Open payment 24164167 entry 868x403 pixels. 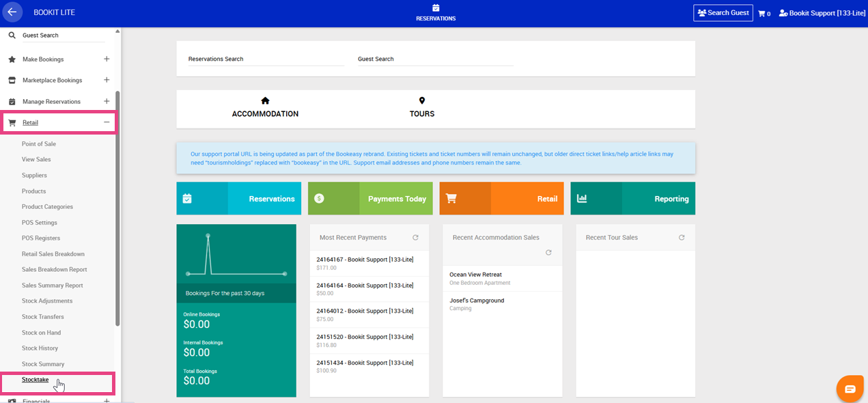point(369,263)
